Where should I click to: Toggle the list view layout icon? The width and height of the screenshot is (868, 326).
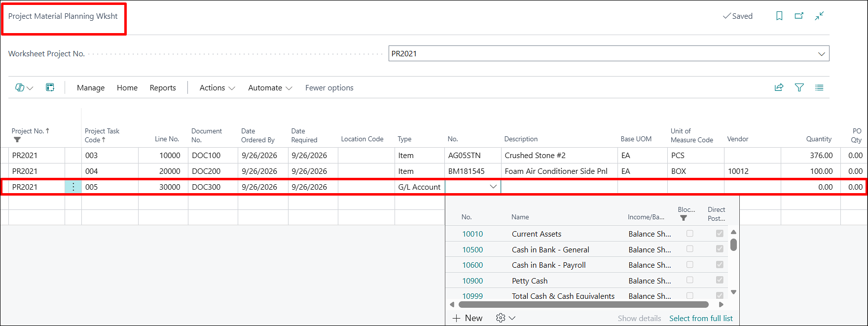point(819,87)
